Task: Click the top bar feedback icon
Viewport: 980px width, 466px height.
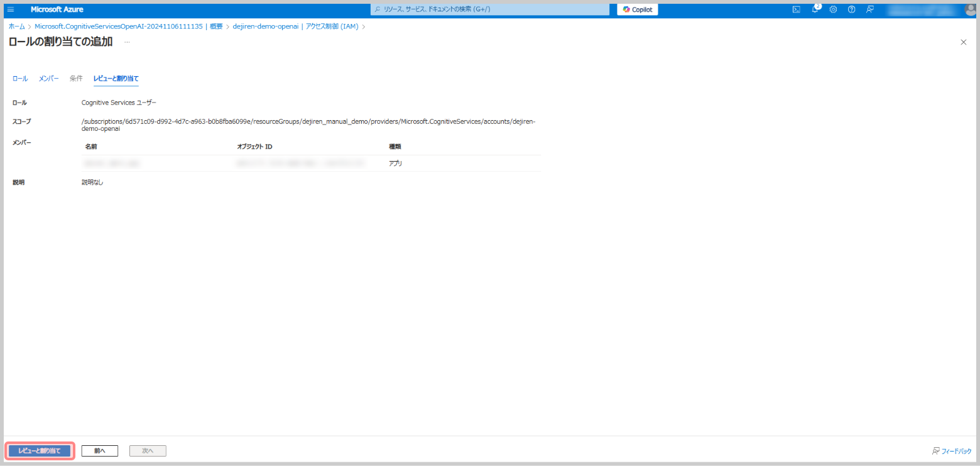Action: click(870, 9)
